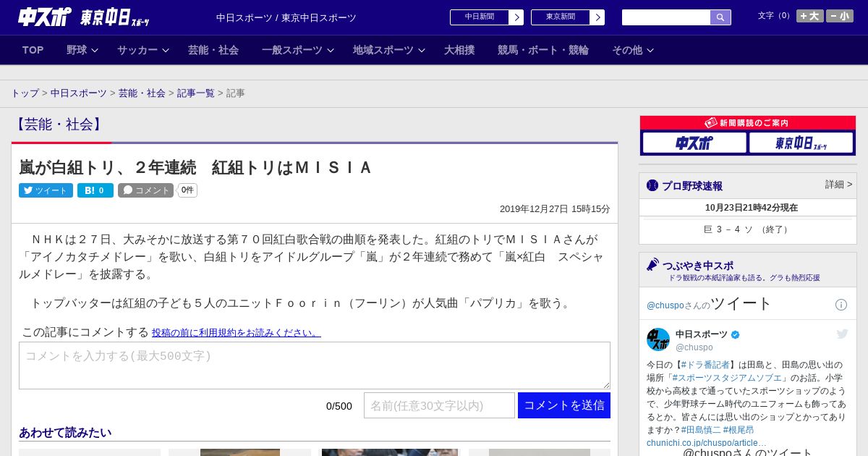Viewport: 868px width, 456px height.
Task: Open プロ野球速報 heading link
Action: pyautogui.click(x=692, y=186)
